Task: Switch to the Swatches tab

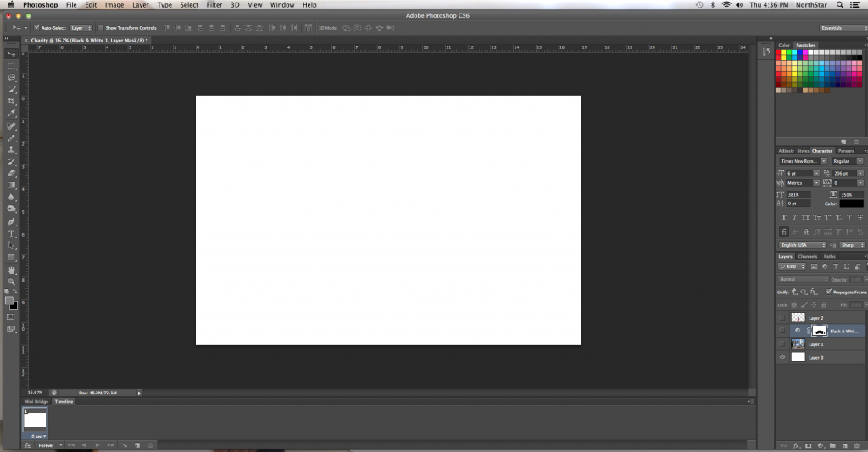Action: (805, 45)
